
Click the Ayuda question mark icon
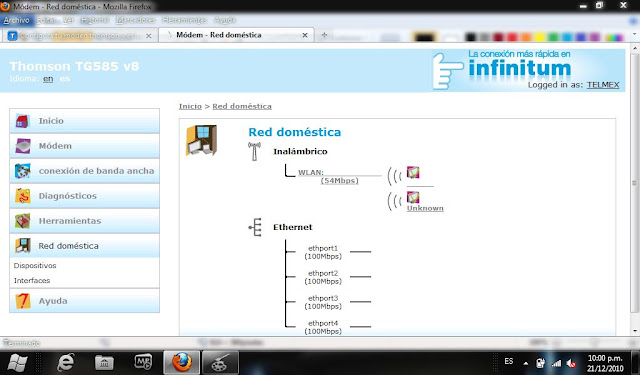23,301
